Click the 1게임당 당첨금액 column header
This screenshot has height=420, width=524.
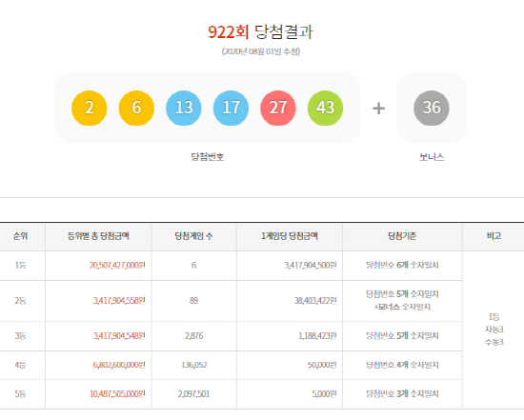coord(290,236)
